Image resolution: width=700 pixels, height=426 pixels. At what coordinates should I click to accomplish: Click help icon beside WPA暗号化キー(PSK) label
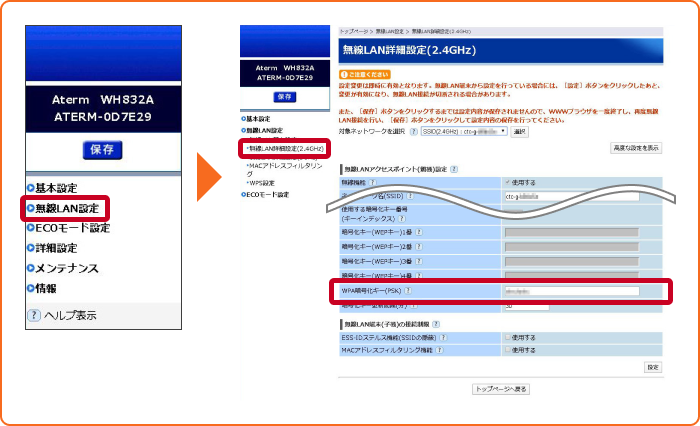(408, 291)
